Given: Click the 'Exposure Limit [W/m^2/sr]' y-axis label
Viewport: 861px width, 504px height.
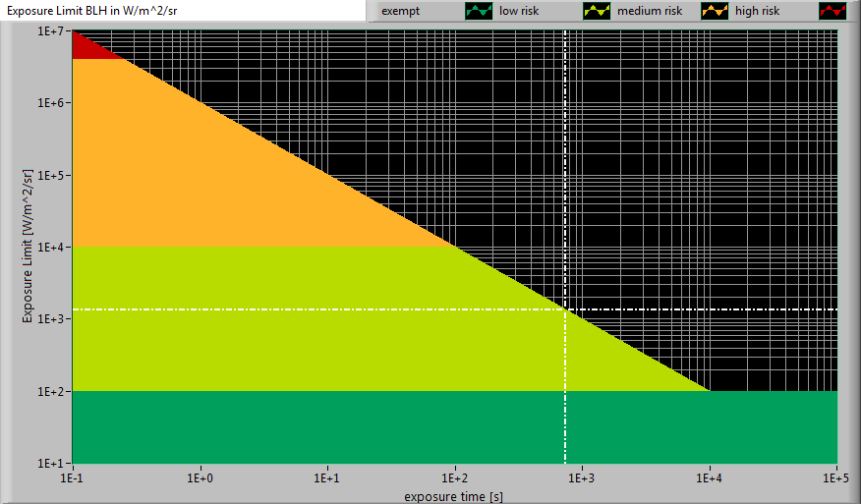Looking at the screenshot, I should [x=29, y=246].
